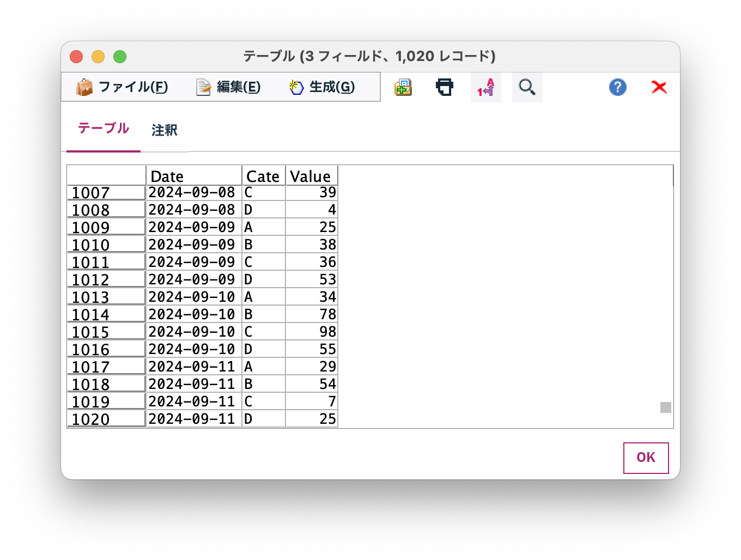Click the red X cancel icon

coord(659,87)
